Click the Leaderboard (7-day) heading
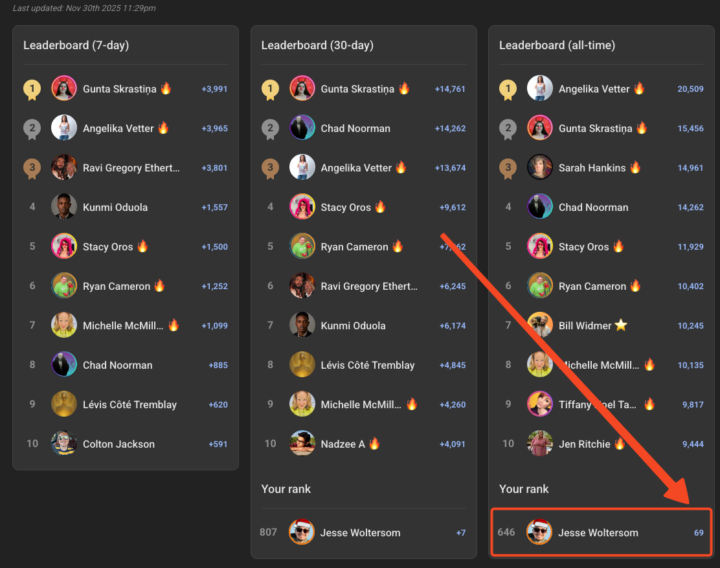 (76, 45)
